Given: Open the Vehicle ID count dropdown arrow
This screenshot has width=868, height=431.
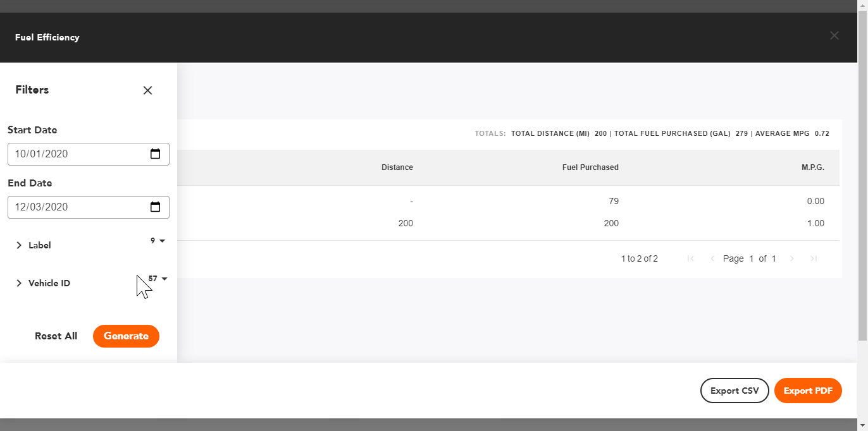Looking at the screenshot, I should (x=164, y=279).
